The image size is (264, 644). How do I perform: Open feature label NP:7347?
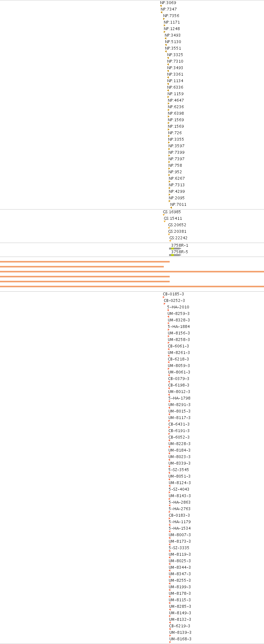(169, 9)
